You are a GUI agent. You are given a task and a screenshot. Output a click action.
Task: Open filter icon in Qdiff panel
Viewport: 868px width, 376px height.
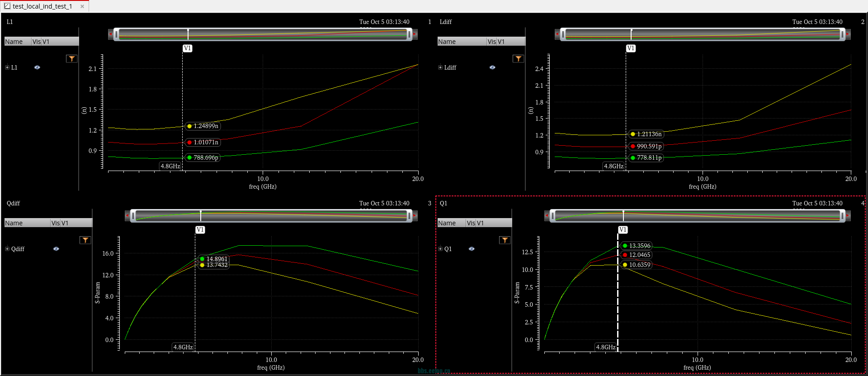(85, 240)
